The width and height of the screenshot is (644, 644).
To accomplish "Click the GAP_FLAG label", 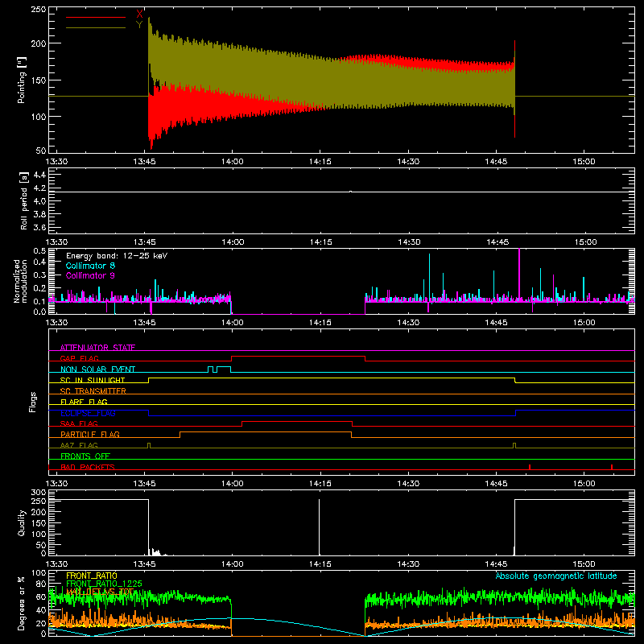I will [79, 358].
